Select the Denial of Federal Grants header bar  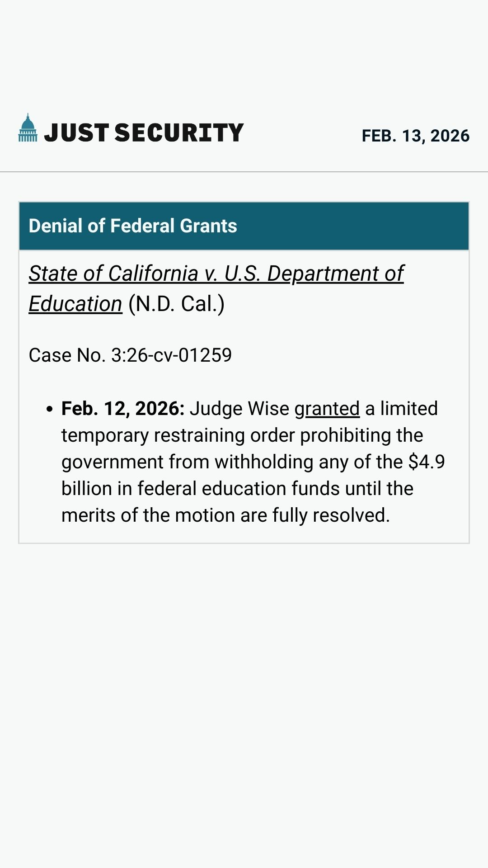244,226
